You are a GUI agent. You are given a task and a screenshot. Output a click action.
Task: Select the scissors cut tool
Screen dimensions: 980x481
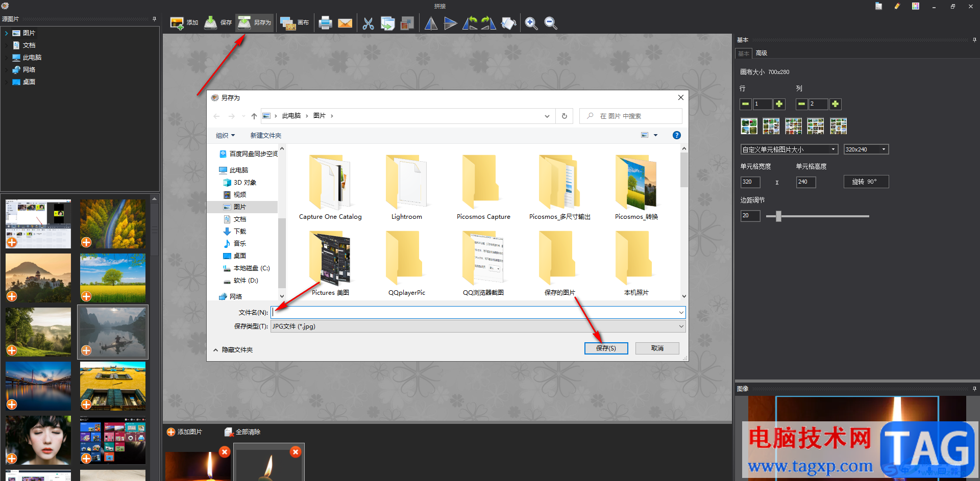coord(368,23)
